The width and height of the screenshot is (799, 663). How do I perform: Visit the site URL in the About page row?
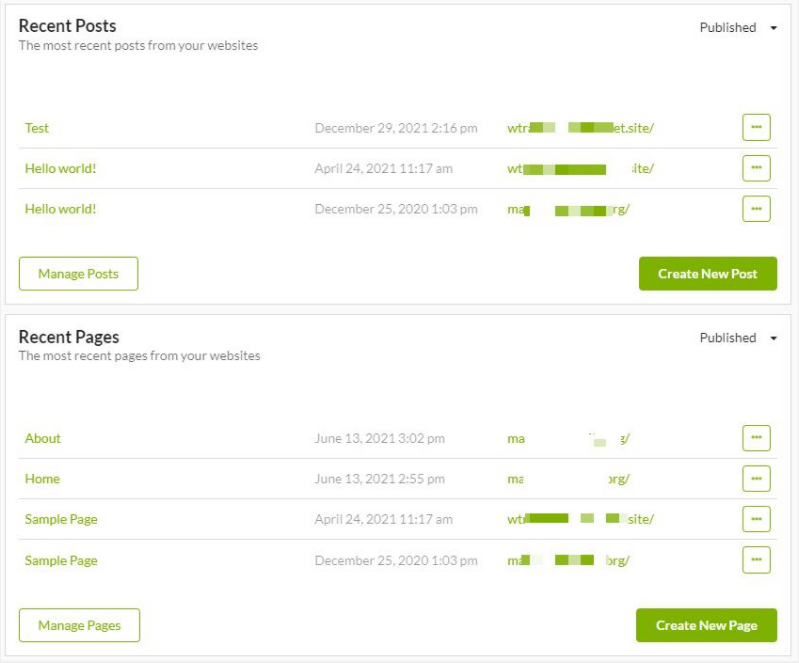coord(569,439)
